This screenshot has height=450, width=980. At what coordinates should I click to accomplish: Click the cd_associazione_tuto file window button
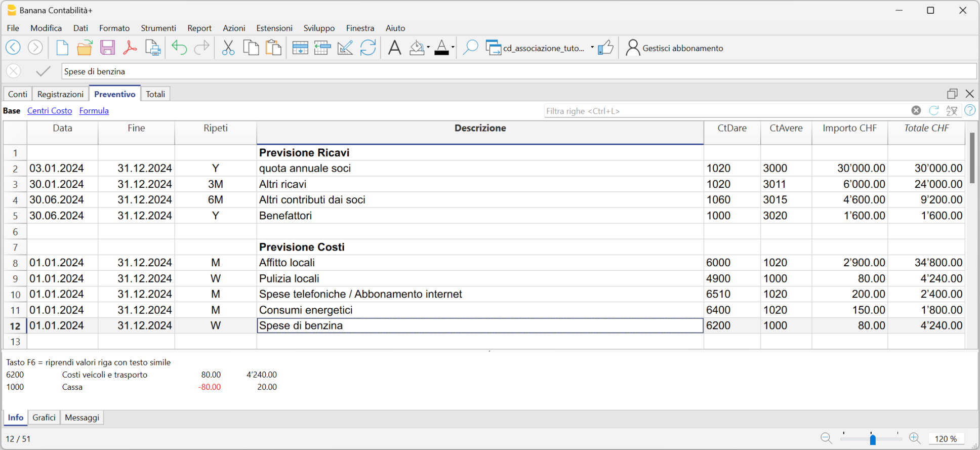pos(535,48)
